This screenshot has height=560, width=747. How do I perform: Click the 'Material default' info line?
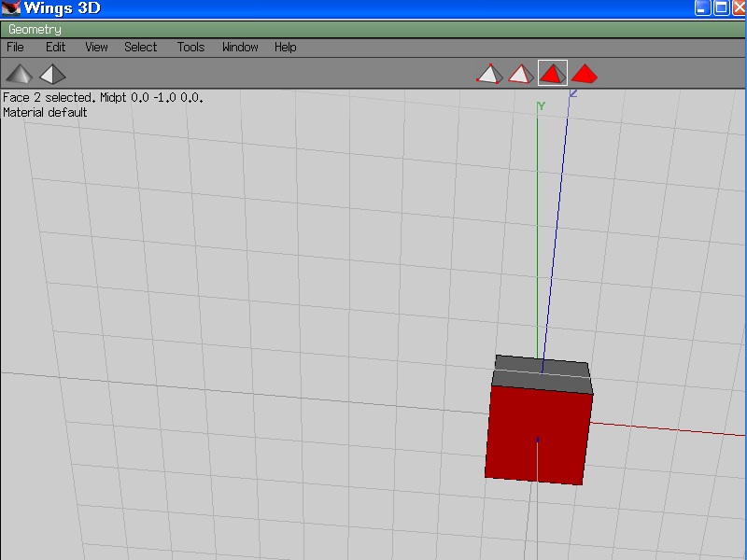coord(45,113)
